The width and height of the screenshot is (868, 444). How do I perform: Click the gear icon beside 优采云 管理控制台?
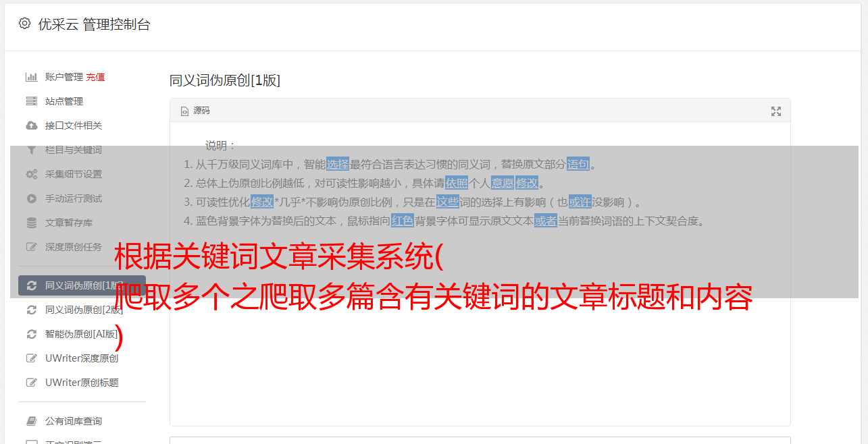[x=24, y=24]
